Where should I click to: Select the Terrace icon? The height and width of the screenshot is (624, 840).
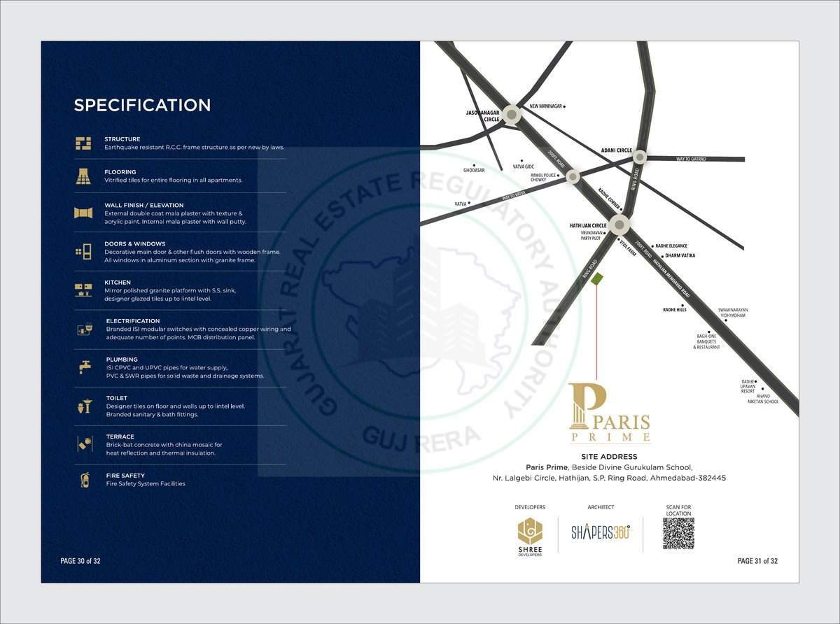[84, 444]
